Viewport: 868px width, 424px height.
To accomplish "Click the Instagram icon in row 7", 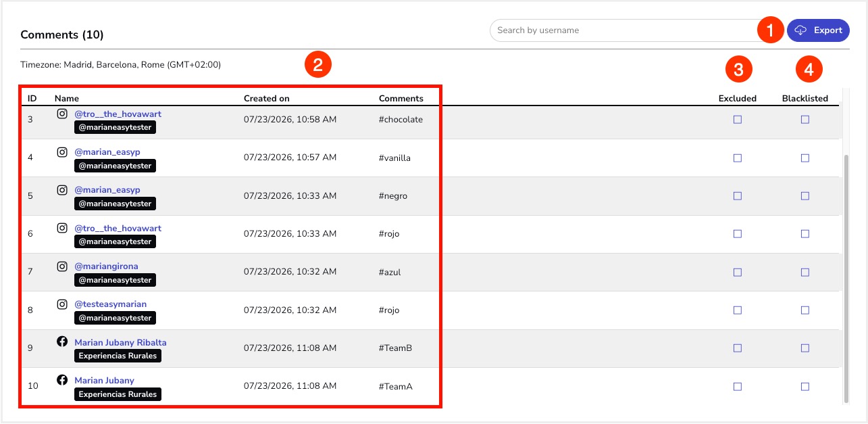I will click(x=62, y=266).
